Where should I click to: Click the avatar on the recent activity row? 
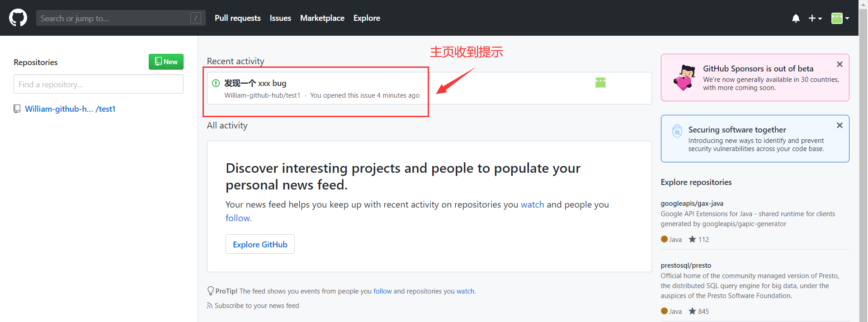[x=600, y=82]
